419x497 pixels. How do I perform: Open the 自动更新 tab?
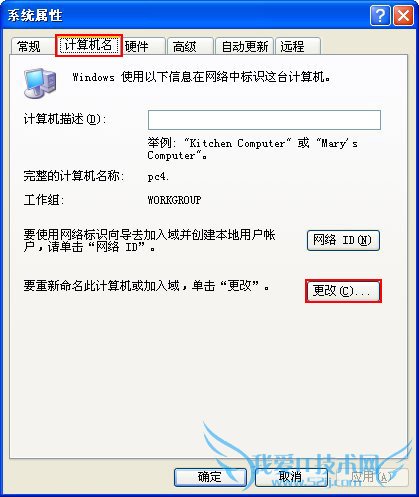point(245,46)
